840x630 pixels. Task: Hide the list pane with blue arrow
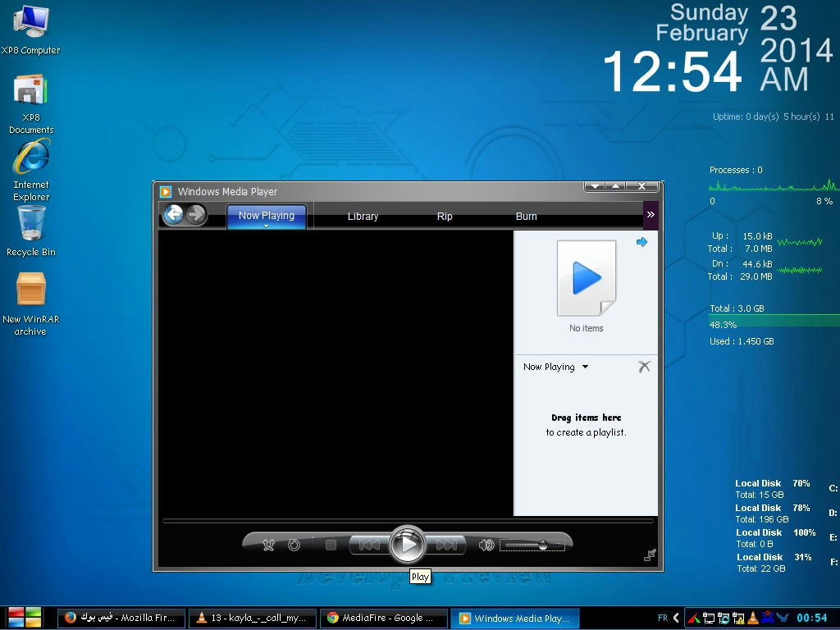[x=641, y=242]
